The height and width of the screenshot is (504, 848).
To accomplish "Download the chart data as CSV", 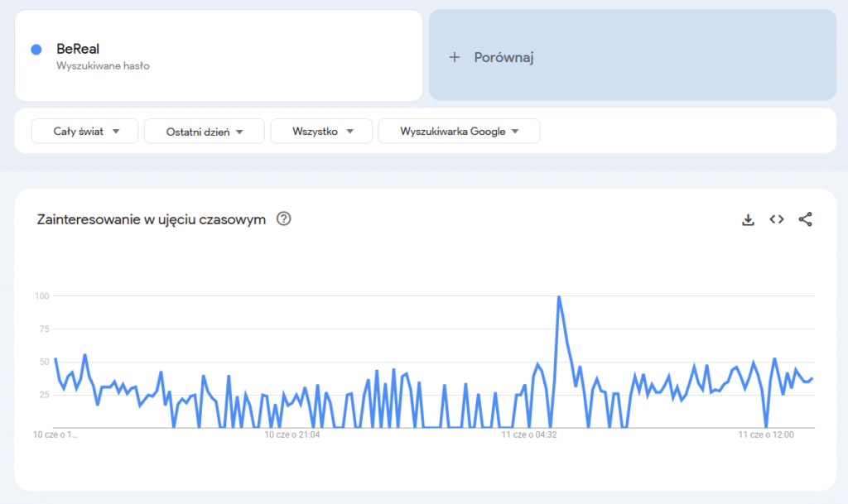I will coord(748,219).
